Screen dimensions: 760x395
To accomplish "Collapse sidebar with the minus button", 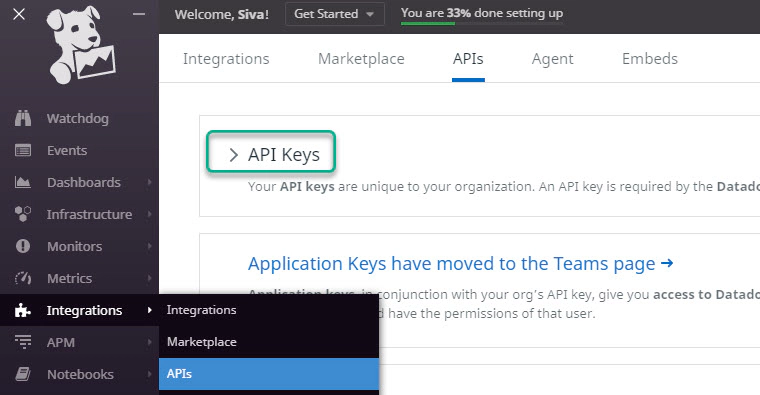I will (x=139, y=14).
